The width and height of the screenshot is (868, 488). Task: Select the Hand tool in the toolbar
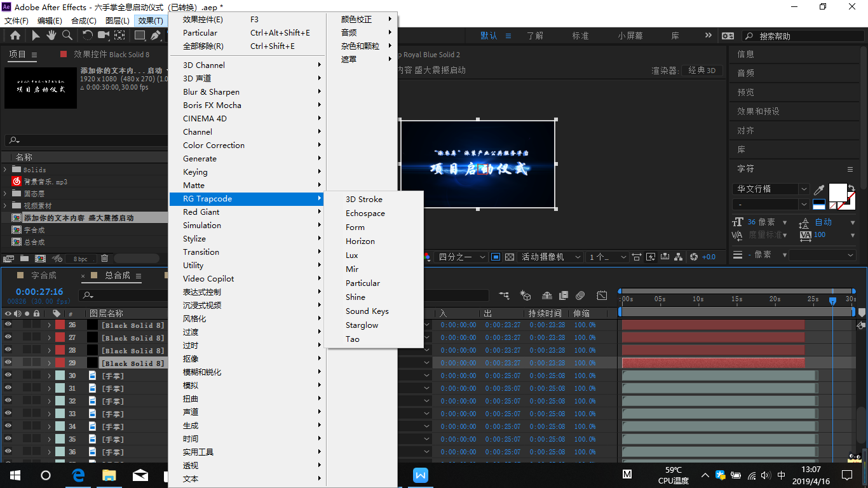pyautogui.click(x=51, y=36)
